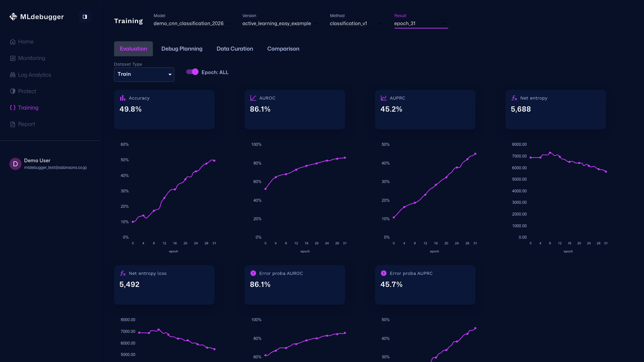644x362 pixels.
Task: Click the MLdebugger logo
Action: click(x=36, y=16)
